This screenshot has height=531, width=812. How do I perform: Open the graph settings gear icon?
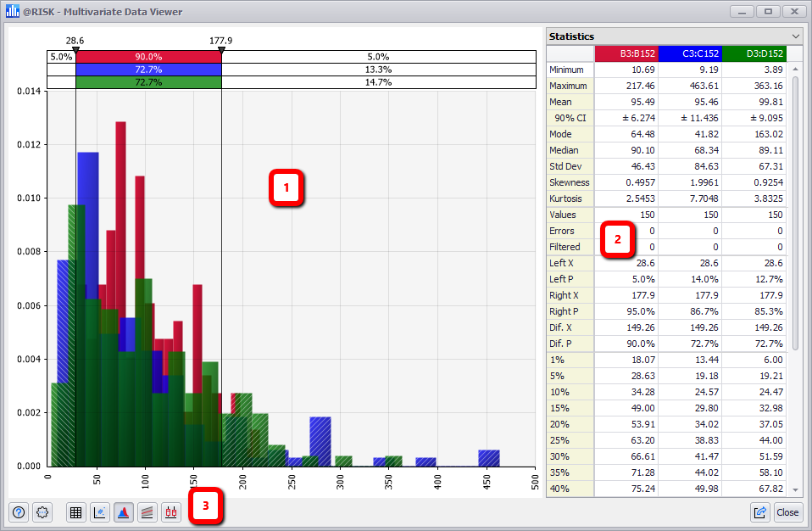tap(42, 512)
